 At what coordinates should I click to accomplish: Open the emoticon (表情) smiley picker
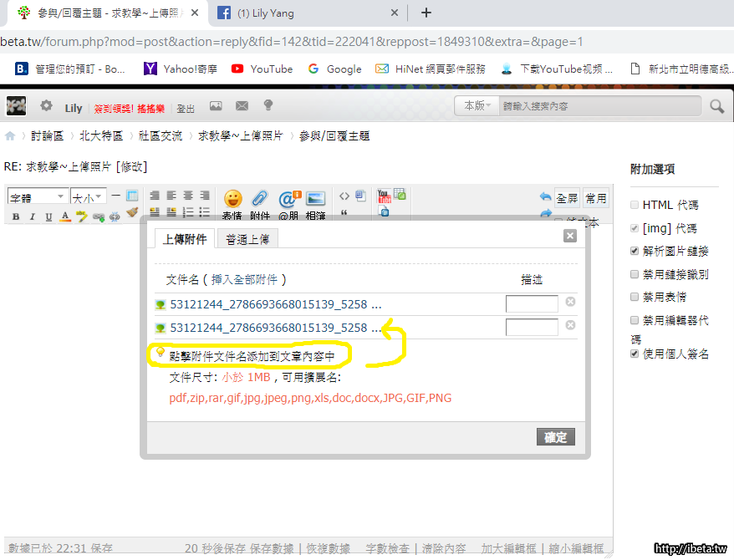click(233, 200)
